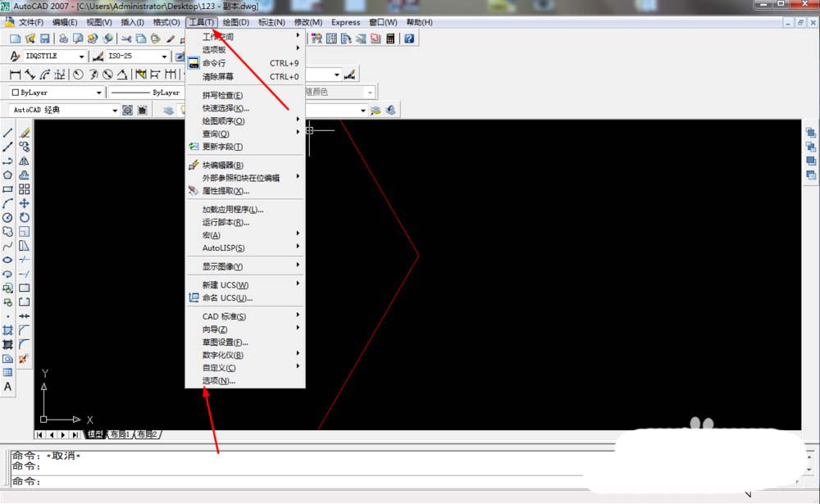Open the 工具(T) menu
This screenshot has width=820, height=504.
[202, 22]
